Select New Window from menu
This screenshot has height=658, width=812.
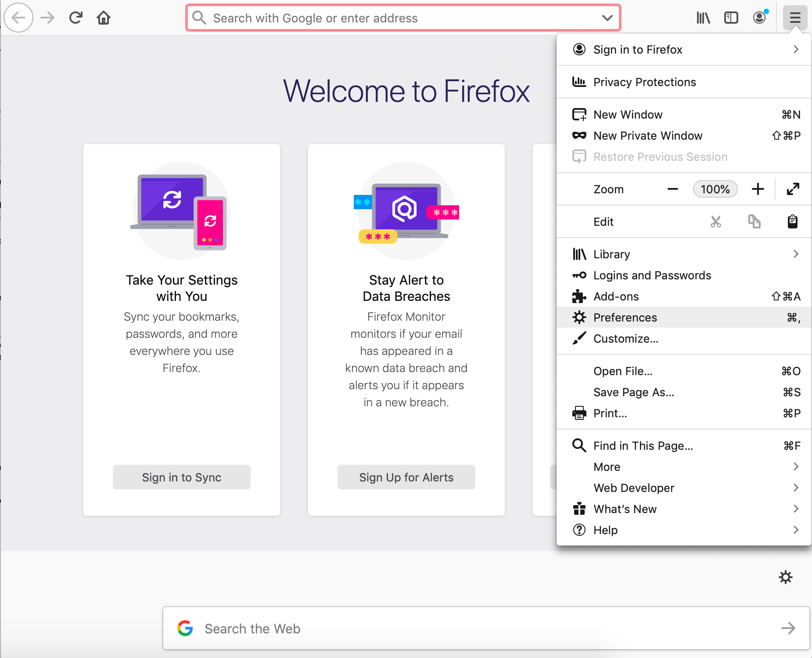click(684, 115)
